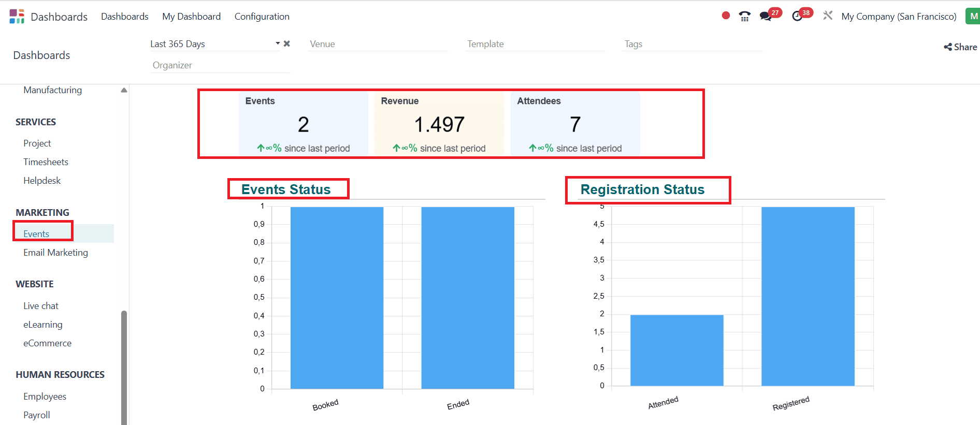980x425 pixels.
Task: Click the Revenue card showing 1.497
Action: (x=439, y=124)
